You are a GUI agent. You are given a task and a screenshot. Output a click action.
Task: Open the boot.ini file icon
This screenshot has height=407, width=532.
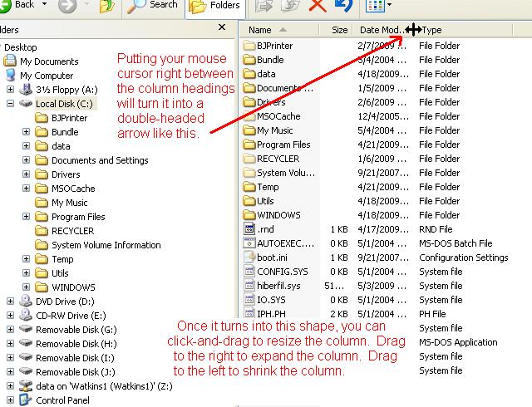[x=249, y=257]
